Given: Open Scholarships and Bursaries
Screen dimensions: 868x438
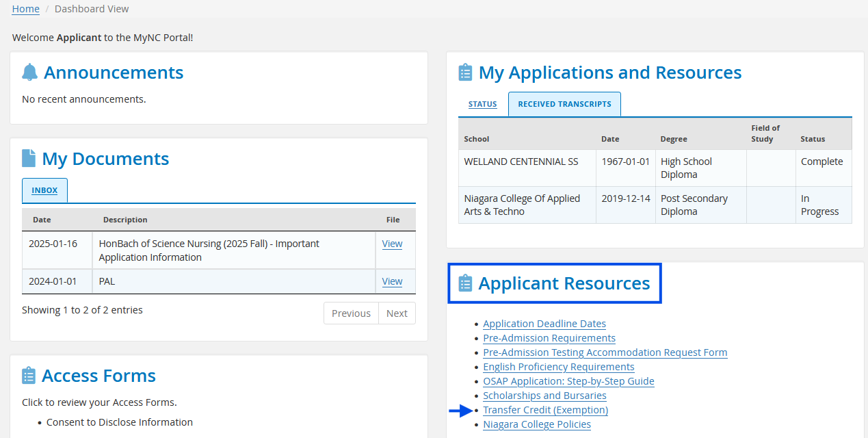Looking at the screenshot, I should tap(544, 395).
